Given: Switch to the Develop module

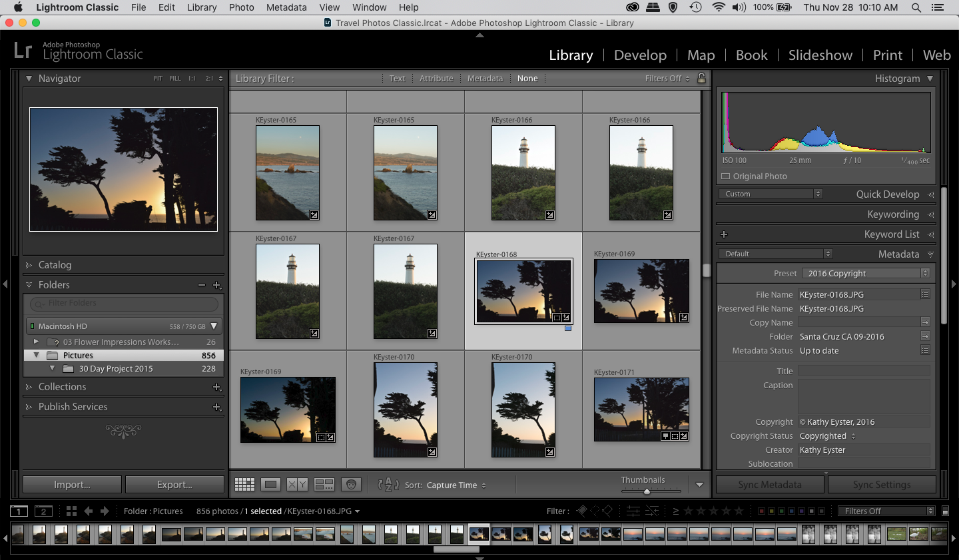Looking at the screenshot, I should [640, 55].
